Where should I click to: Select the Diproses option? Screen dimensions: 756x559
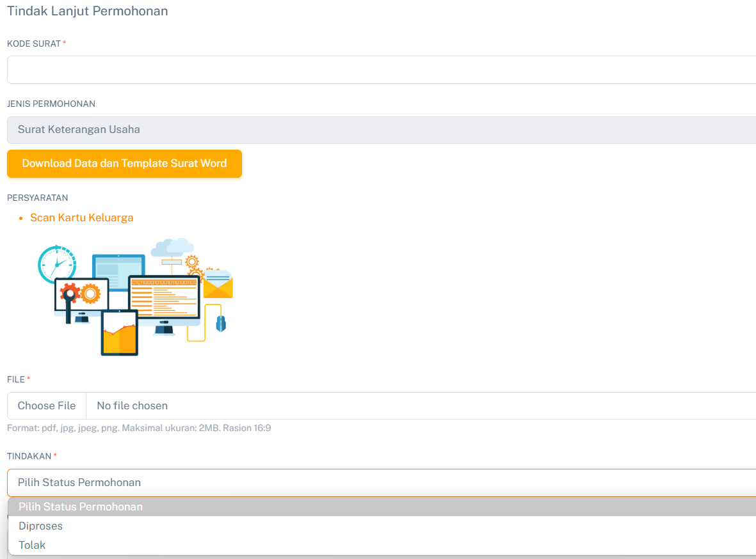click(x=41, y=526)
